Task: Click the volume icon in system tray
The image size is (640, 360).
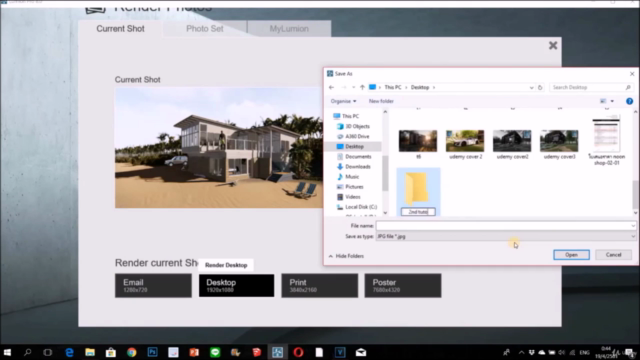Action: 562,353
